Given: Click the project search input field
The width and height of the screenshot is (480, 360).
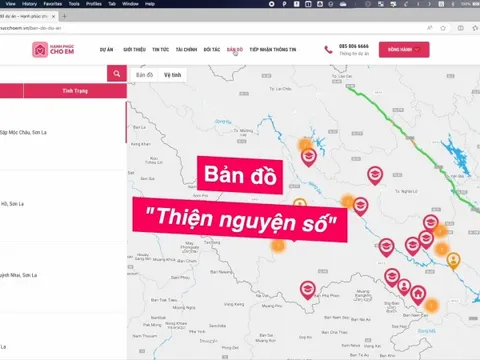Looking at the screenshot, I should [53, 73].
